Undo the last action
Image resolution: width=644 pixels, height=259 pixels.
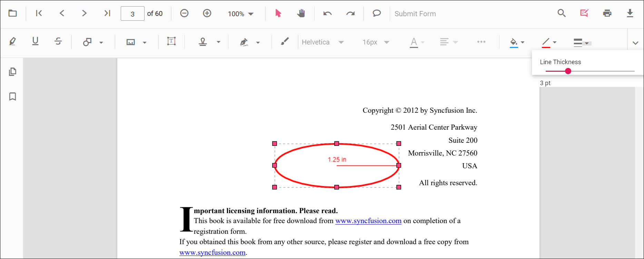tap(327, 13)
